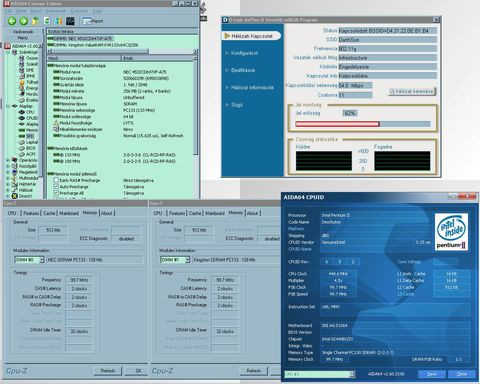Open About tab in left CPU-Z window

(x=107, y=213)
